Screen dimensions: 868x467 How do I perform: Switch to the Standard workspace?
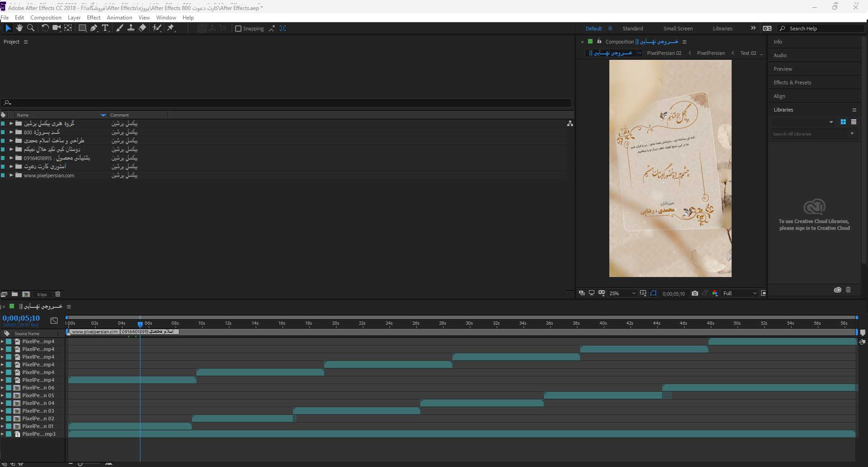(x=632, y=29)
